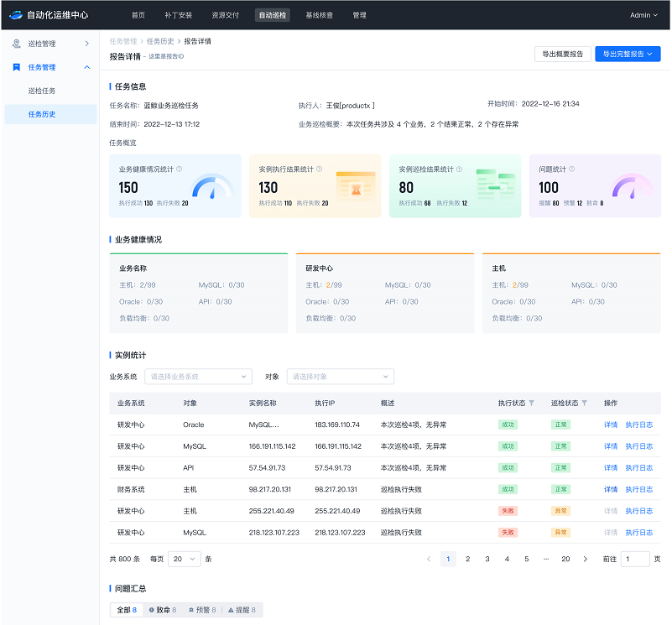Select the 预警 issue tab

(202, 610)
